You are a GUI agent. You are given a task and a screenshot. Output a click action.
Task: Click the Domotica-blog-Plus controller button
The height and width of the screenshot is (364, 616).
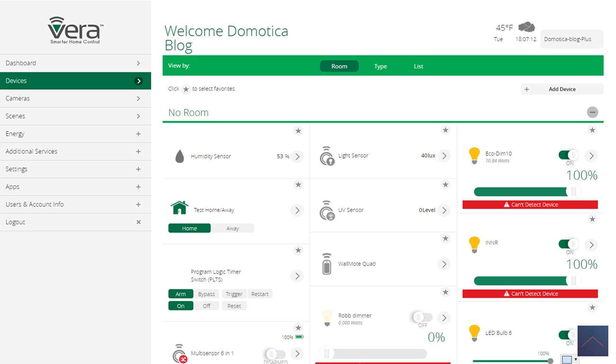pyautogui.click(x=572, y=39)
